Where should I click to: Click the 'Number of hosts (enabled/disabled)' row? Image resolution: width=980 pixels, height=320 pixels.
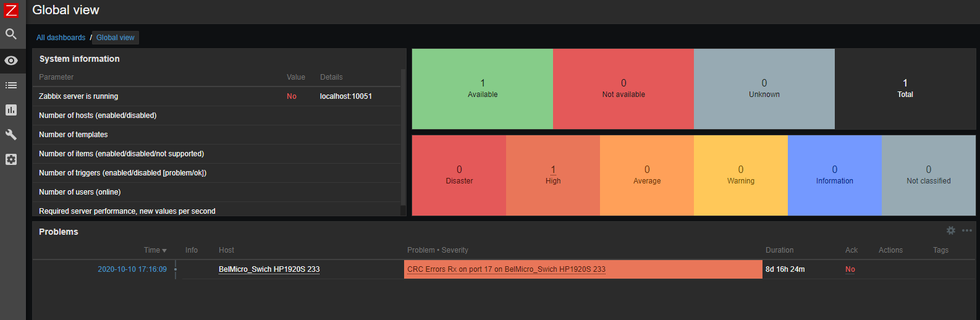click(217, 116)
